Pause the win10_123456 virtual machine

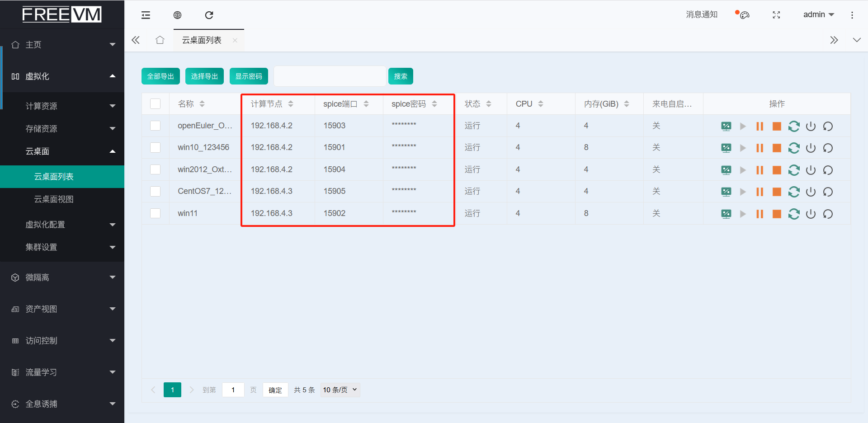[x=759, y=148]
